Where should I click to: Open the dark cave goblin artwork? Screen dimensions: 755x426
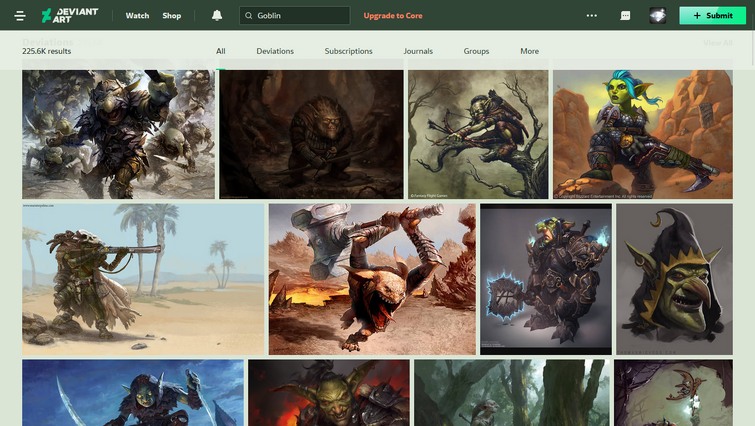312,134
